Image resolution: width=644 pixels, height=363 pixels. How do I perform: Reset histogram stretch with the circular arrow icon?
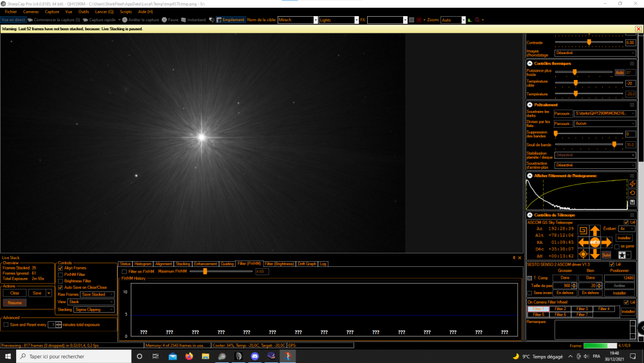tap(632, 193)
